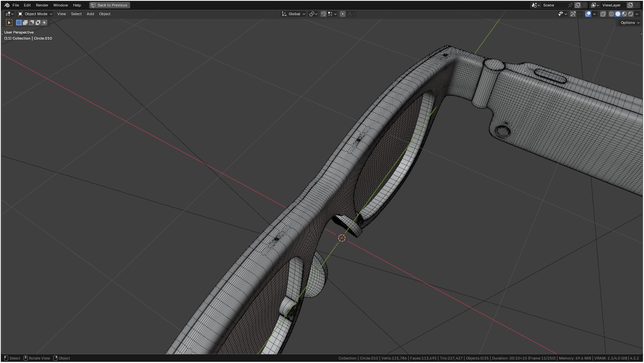Open the Help menu
Viewport: 644px width, 363px height.
(x=77, y=5)
